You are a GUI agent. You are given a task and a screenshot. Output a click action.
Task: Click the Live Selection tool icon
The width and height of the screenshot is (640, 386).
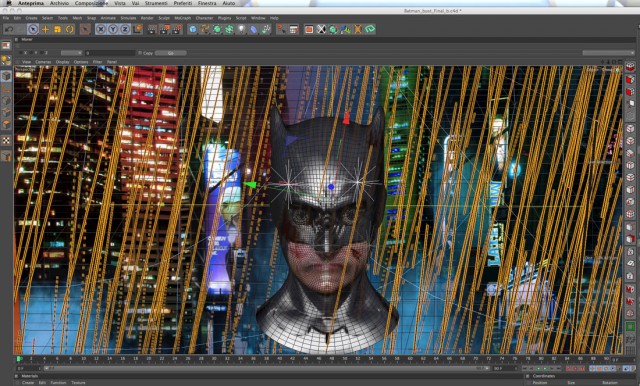33,29
